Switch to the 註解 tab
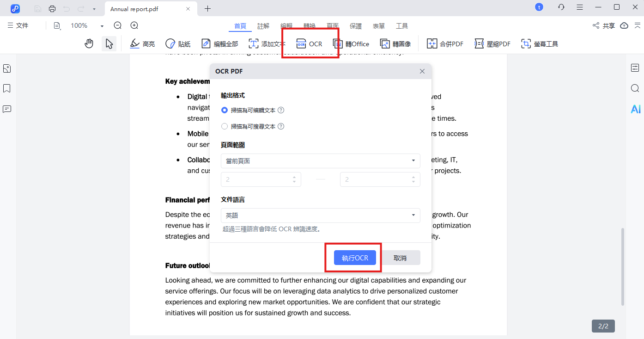Viewport: 644px width, 339px height. pyautogui.click(x=263, y=26)
